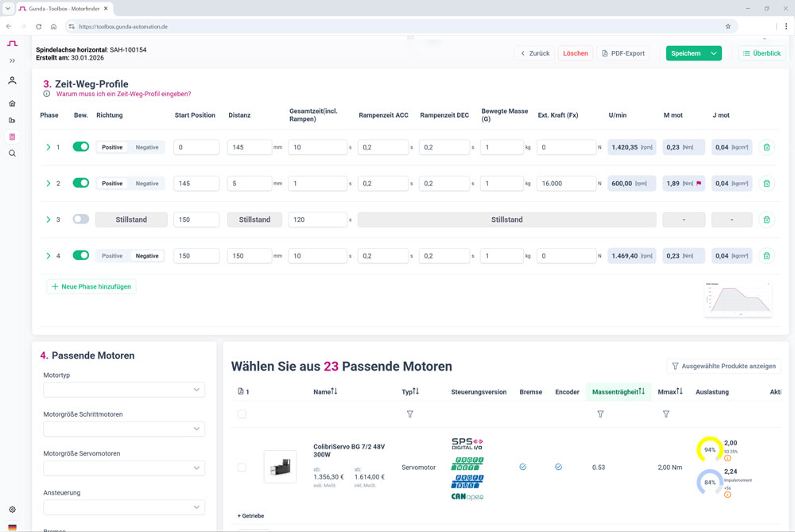Open the search icon in left sidebar
The width and height of the screenshot is (795, 532).
[12, 153]
